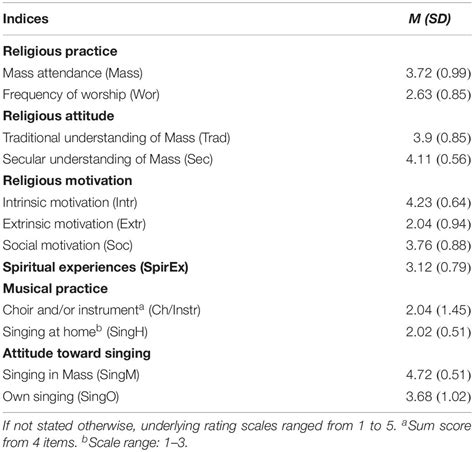
Task: Click Traditional understanding of Mass (Trad)
Action: tap(116, 138)
